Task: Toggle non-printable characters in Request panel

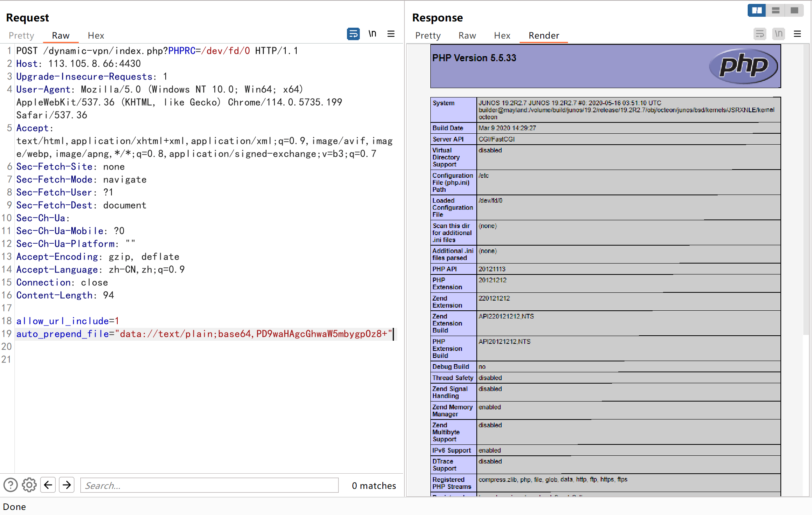Action: coord(372,34)
